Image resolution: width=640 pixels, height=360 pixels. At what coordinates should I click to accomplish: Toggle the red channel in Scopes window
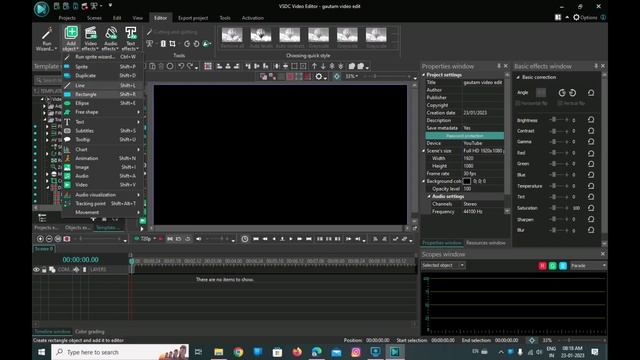(542, 266)
